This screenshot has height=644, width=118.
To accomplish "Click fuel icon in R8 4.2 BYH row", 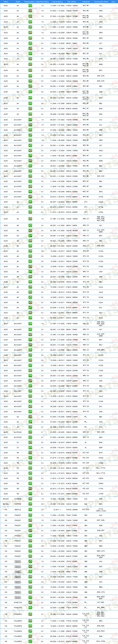I will pyautogui.click(x=30, y=453).
